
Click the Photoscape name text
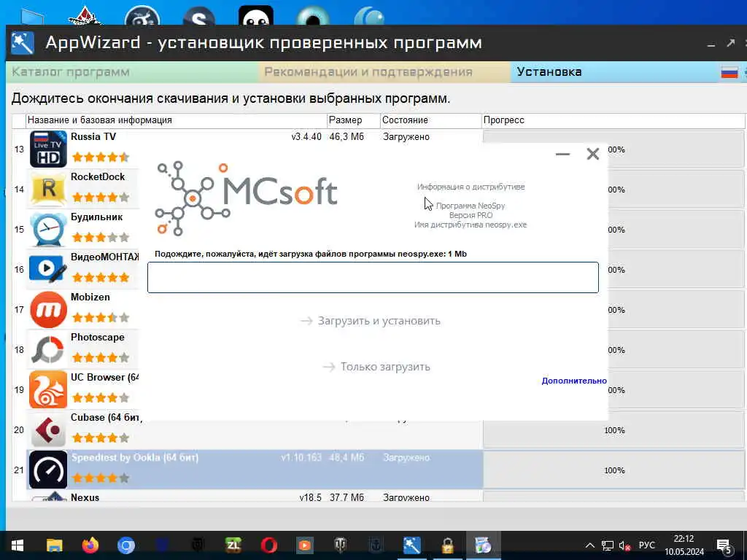pyautogui.click(x=98, y=337)
